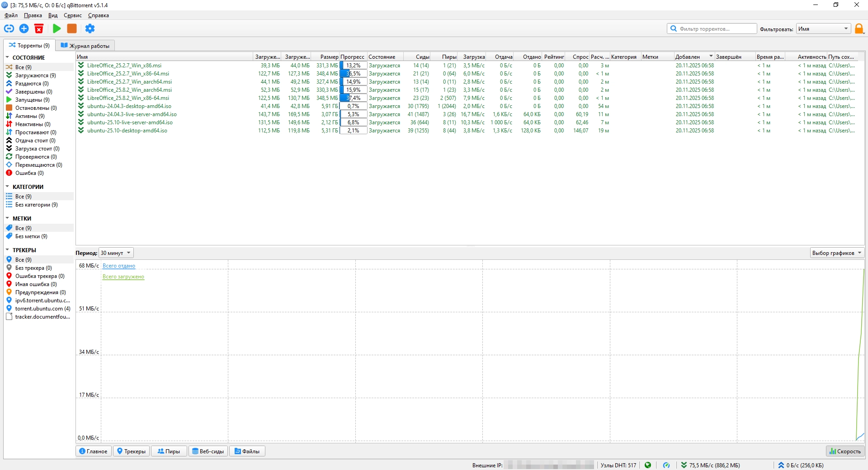Sort by the Добавлен column header
This screenshot has width=868, height=470.
pyautogui.click(x=693, y=57)
